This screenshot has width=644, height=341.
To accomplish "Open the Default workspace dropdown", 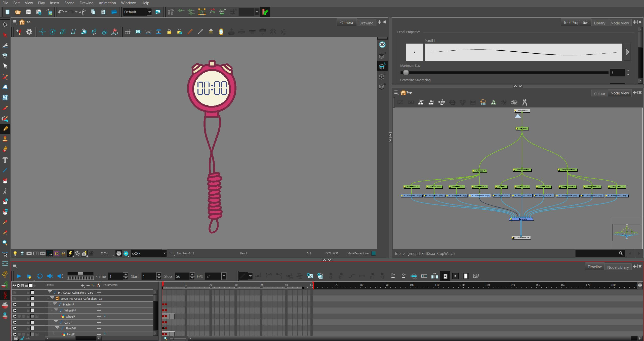I will 149,12.
